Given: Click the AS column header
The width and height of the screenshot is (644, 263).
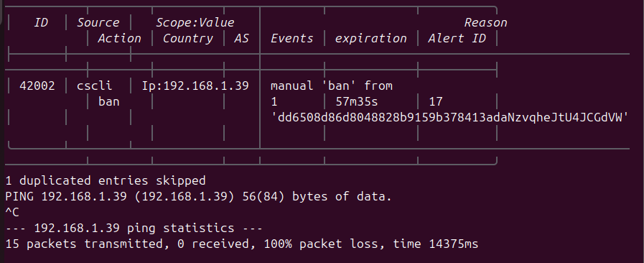Looking at the screenshot, I should click(x=241, y=39).
